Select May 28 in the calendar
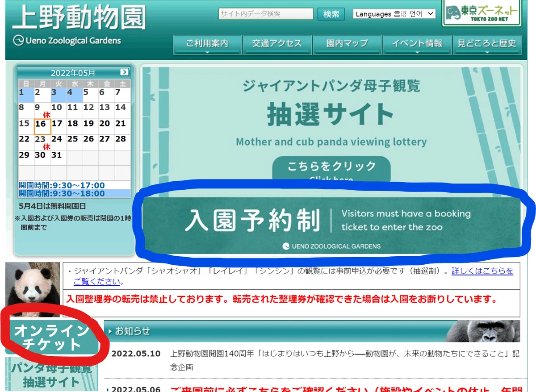 123,143
